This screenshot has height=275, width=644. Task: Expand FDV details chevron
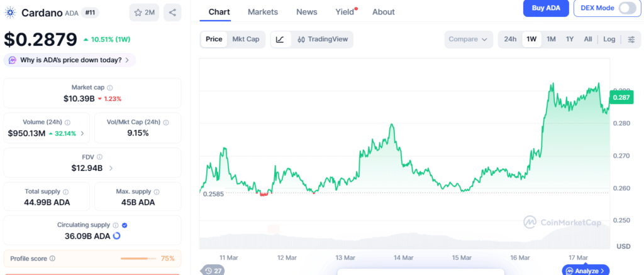pos(111,168)
